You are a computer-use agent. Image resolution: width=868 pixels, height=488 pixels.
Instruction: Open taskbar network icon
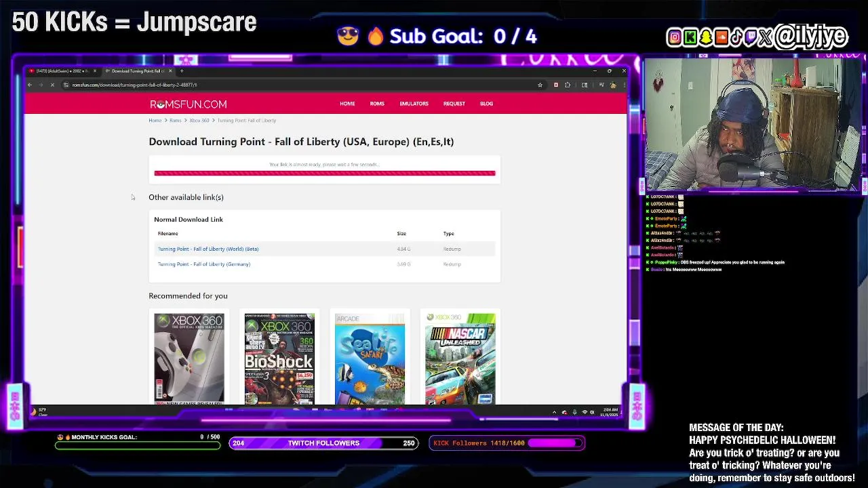[585, 412]
